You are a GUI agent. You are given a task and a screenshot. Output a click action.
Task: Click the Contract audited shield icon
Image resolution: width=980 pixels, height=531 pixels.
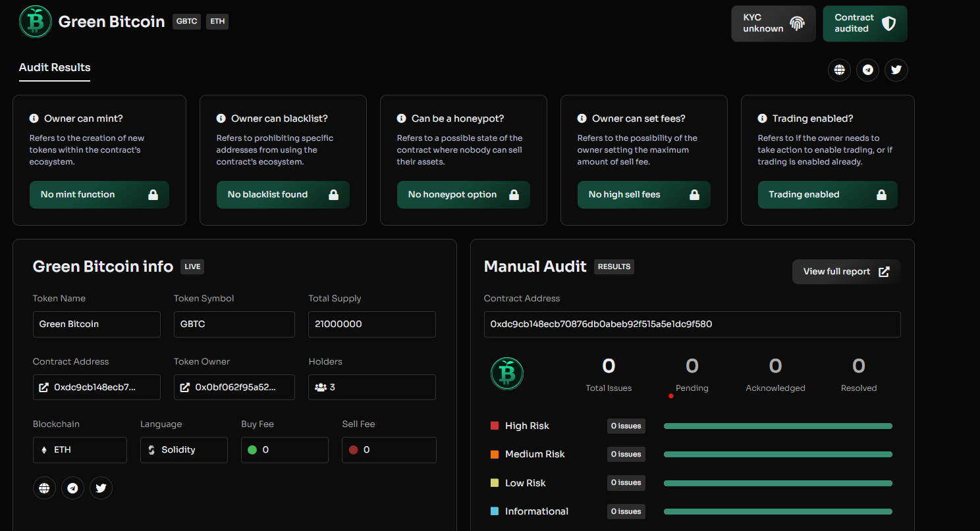click(x=889, y=24)
